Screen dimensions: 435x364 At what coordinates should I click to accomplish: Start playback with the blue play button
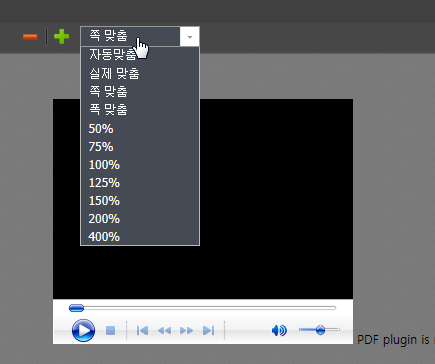pos(83,330)
